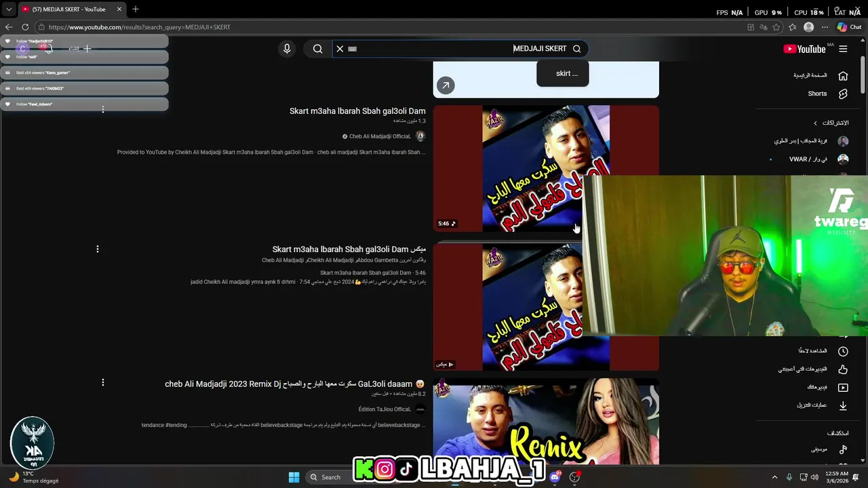Open the Windows Start menu
Image resolution: width=868 pixels, height=488 pixels.
pos(294,477)
